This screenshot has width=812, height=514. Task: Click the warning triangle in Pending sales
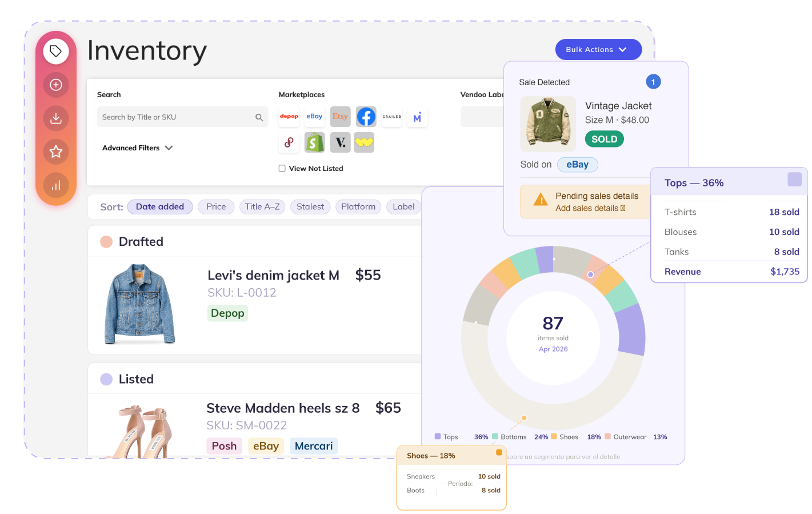(x=541, y=200)
